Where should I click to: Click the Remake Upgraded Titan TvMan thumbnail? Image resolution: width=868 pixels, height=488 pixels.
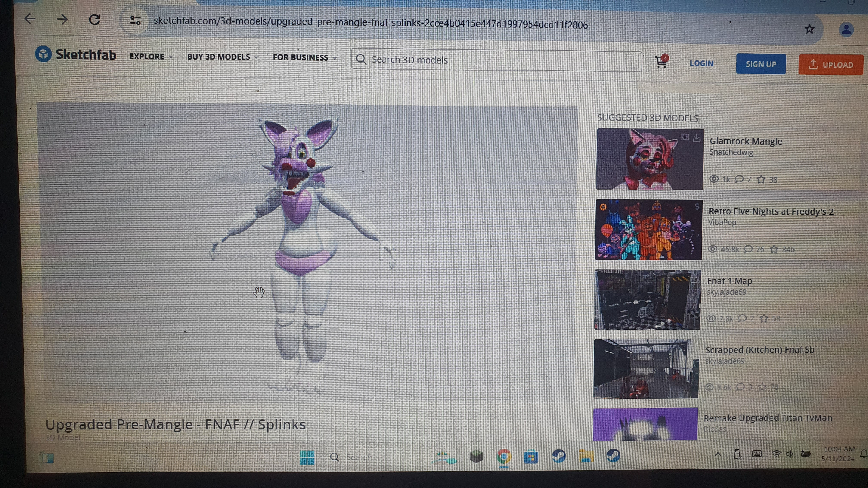coord(645,424)
